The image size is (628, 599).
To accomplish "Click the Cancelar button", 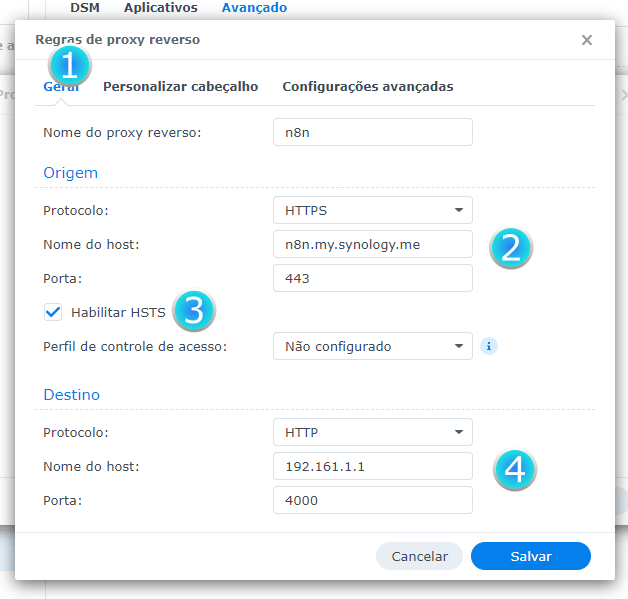I will tap(419, 556).
